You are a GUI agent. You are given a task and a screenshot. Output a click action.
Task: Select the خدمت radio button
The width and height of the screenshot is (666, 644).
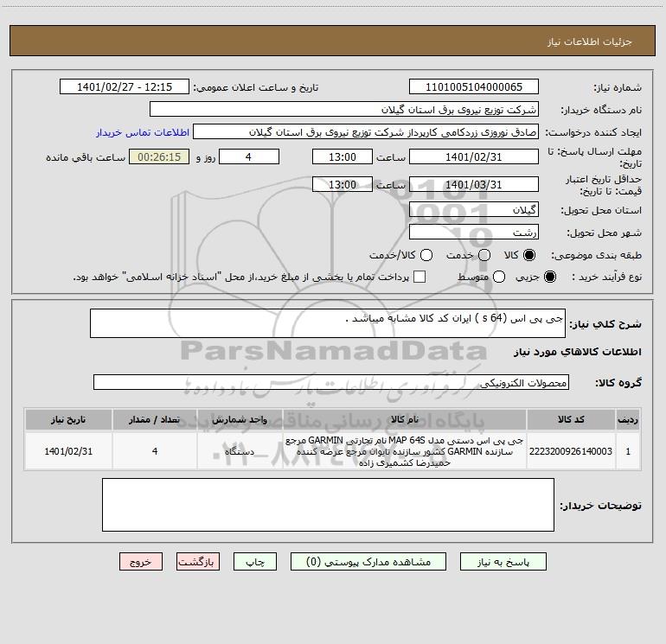(x=484, y=255)
